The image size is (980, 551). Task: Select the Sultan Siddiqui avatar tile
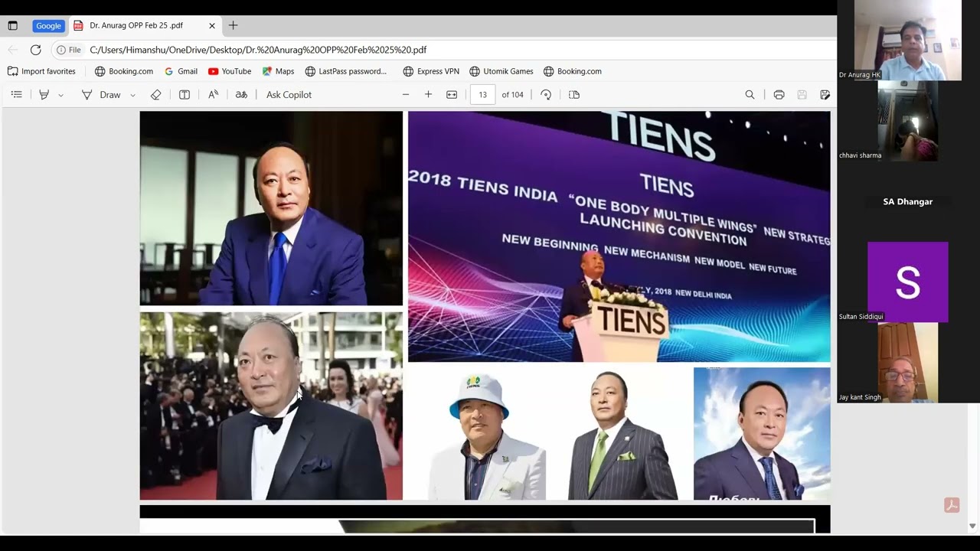point(907,282)
